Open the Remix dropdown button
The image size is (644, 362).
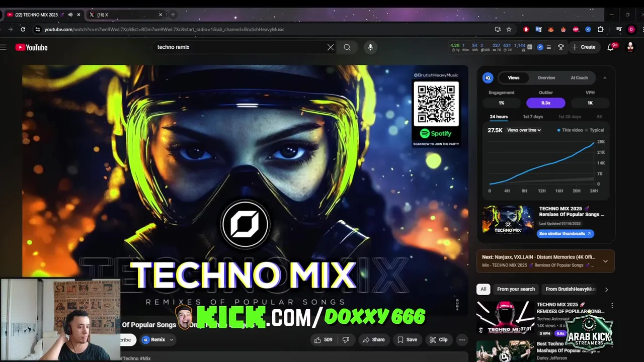[x=158, y=340]
